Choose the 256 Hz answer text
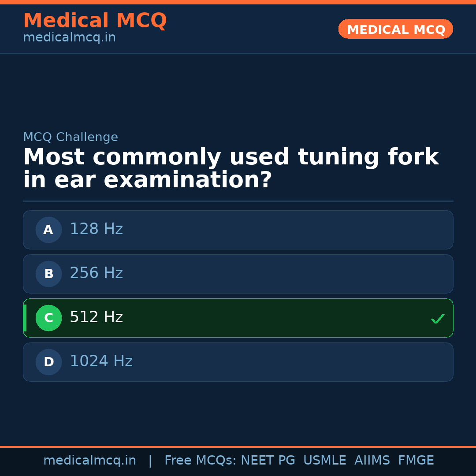 (96, 273)
